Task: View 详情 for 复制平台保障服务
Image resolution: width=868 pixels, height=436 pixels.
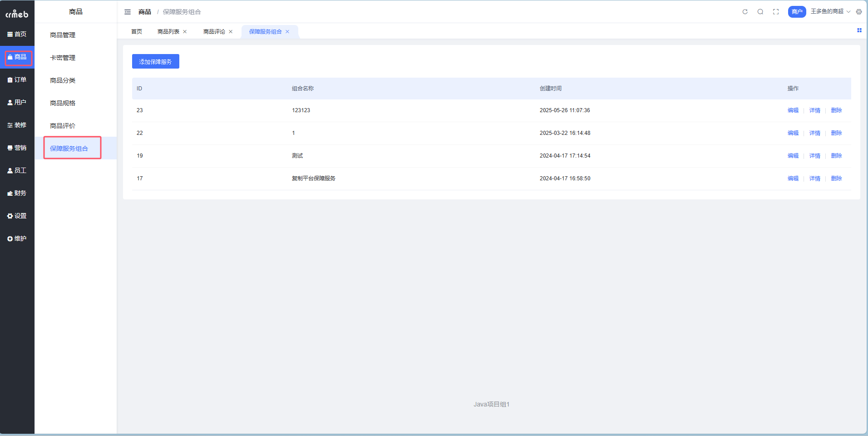Action: click(814, 178)
